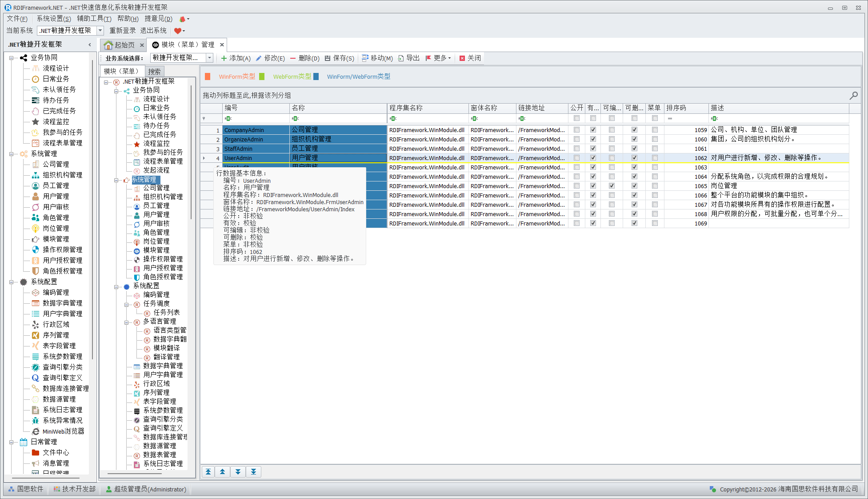Click the 名称 filter row input field

point(339,118)
